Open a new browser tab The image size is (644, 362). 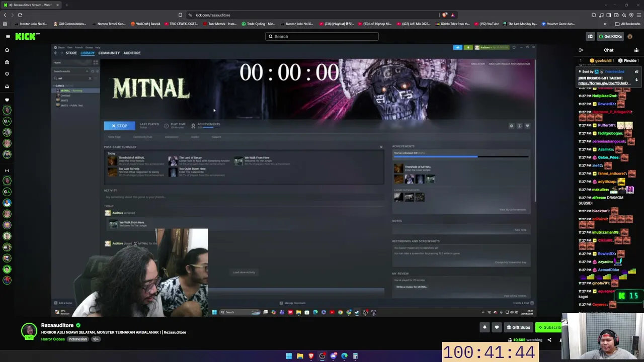[x=66, y=5]
